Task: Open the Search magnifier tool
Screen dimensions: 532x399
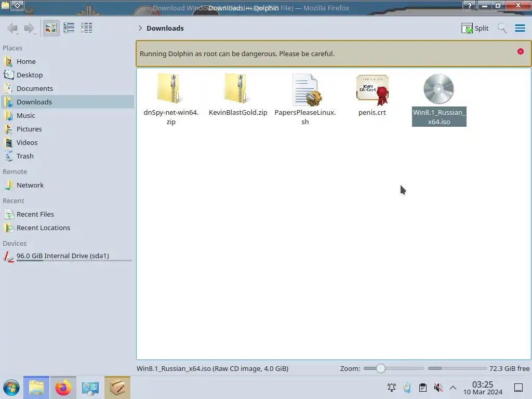Action: [502, 28]
